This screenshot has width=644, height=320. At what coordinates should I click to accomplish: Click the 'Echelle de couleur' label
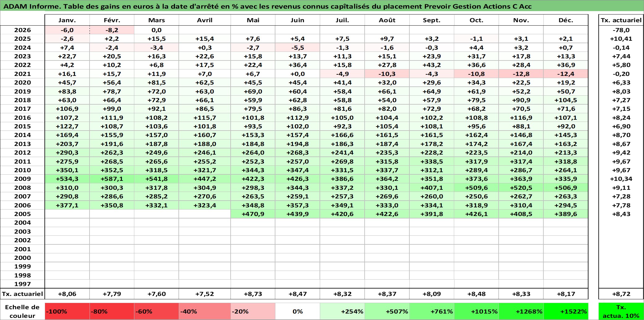click(x=23, y=311)
